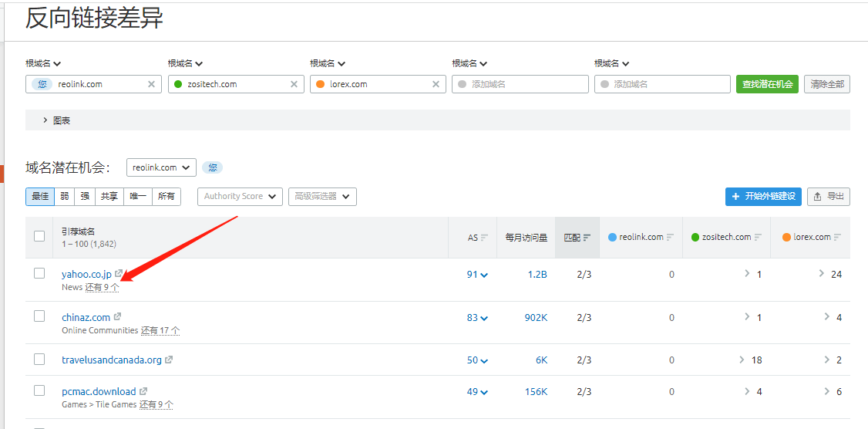This screenshot has height=429, width=868.
Task: Open 高级筛选器 dropdown
Action: [x=322, y=197]
